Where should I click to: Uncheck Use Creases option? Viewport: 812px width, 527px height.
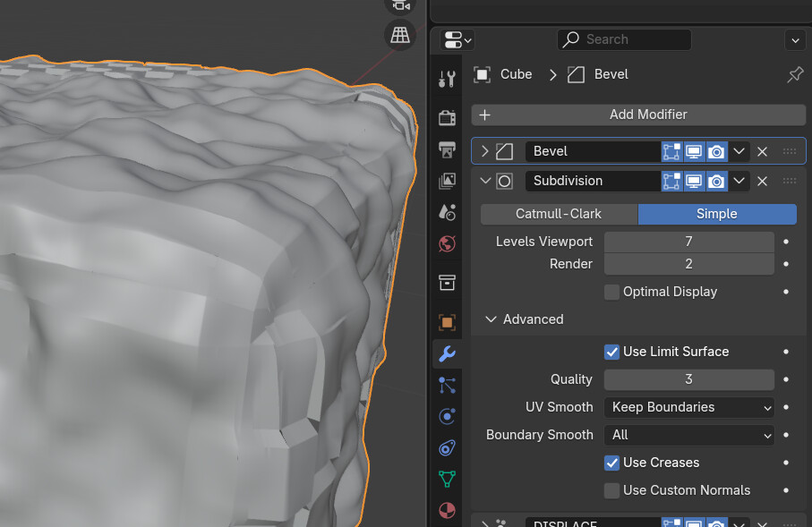pyautogui.click(x=611, y=463)
